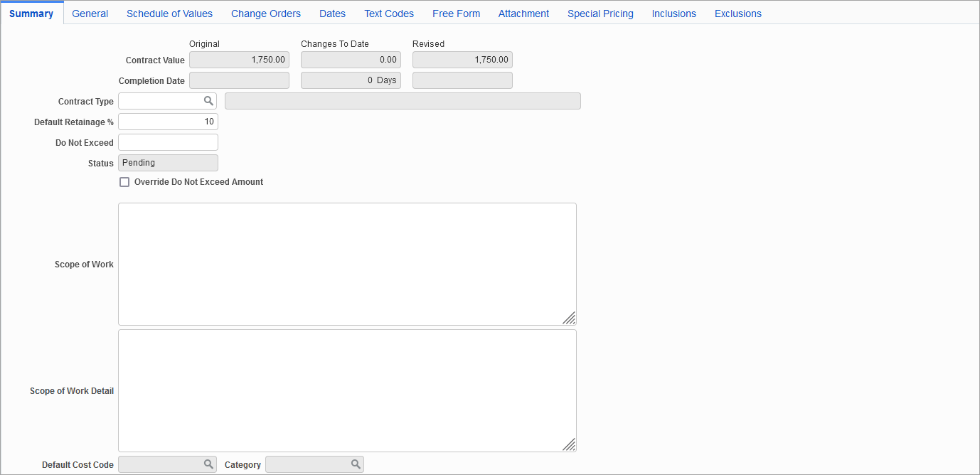Click the Scope of Work resize handle
The width and height of the screenshot is (980, 475).
pyautogui.click(x=569, y=319)
